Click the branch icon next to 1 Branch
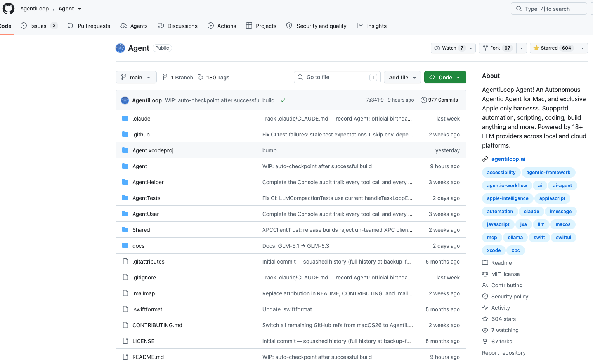 pos(165,78)
